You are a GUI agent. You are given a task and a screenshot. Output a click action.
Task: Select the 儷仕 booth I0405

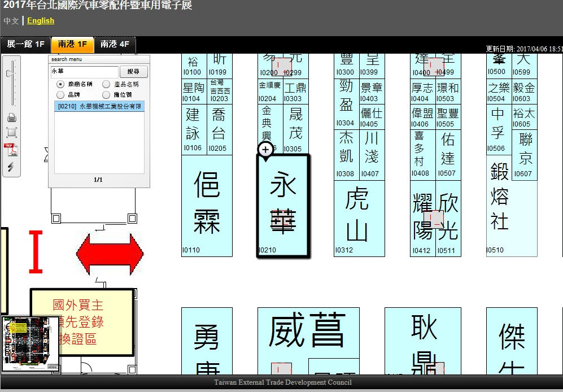pyautogui.click(x=372, y=117)
